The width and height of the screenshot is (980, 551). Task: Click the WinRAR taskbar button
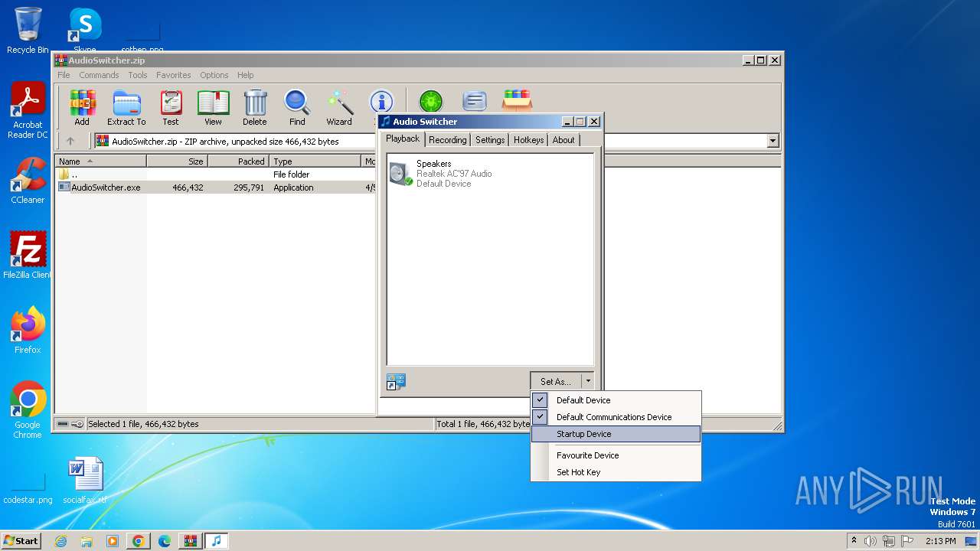pos(191,541)
